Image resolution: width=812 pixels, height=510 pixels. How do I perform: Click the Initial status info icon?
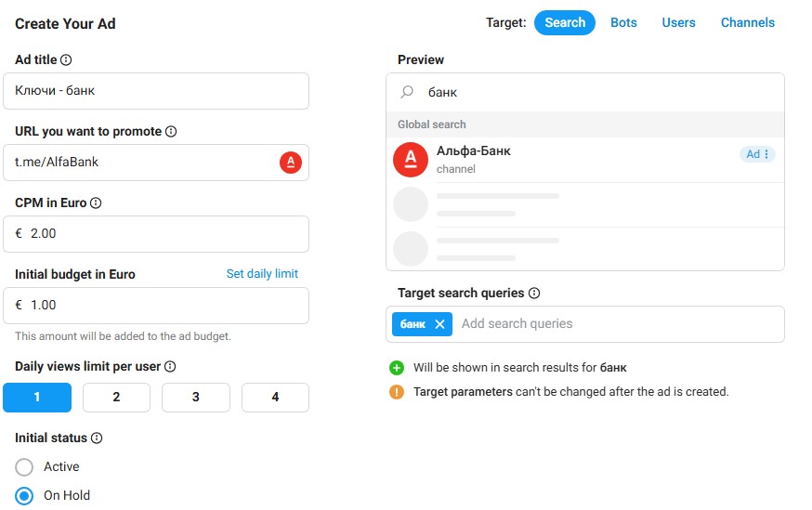97,438
